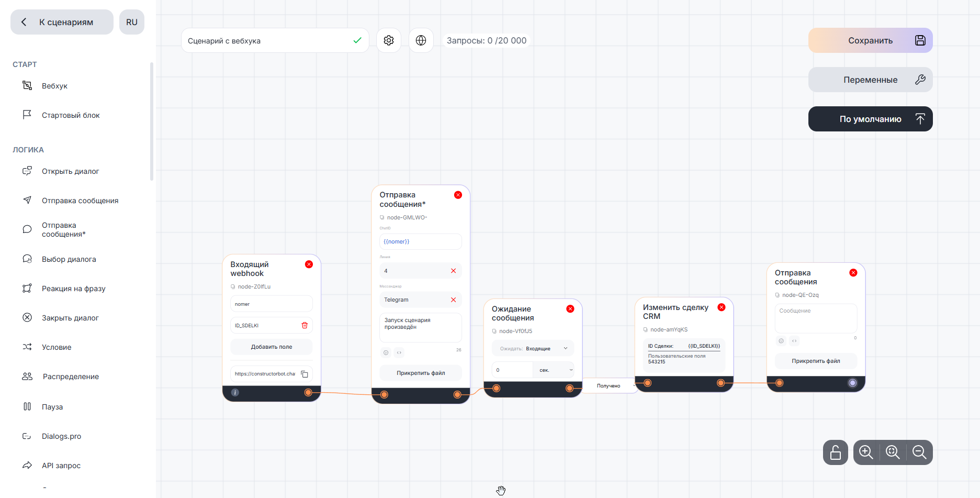Click the Сохранить button
This screenshot has height=498, width=980.
(x=870, y=40)
